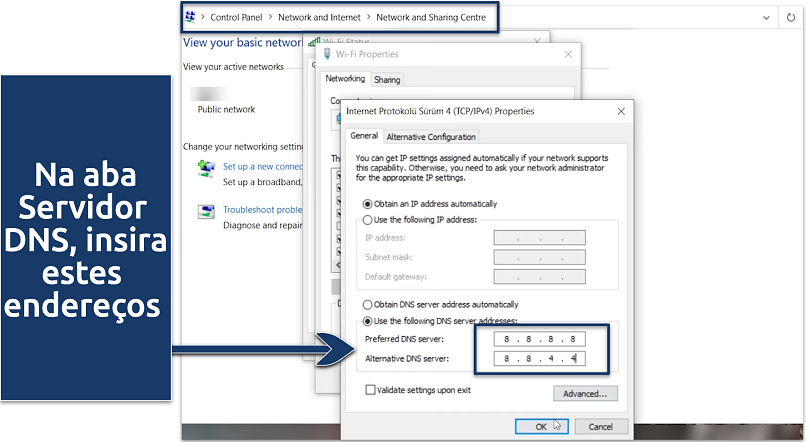The height and width of the screenshot is (442, 806).
Task: Click the Wi-Fi Properties network adapter icon
Action: click(327, 54)
